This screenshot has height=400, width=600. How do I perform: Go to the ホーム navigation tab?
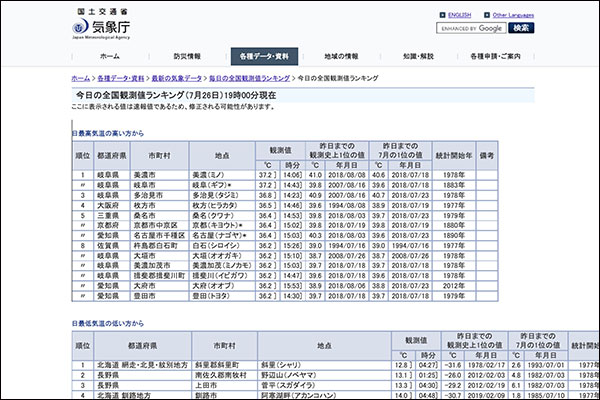click(x=110, y=57)
